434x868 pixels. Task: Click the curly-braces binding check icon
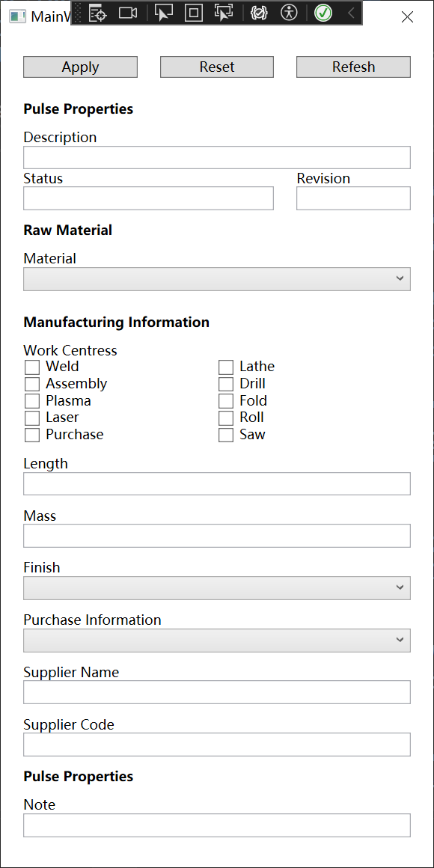click(x=258, y=13)
